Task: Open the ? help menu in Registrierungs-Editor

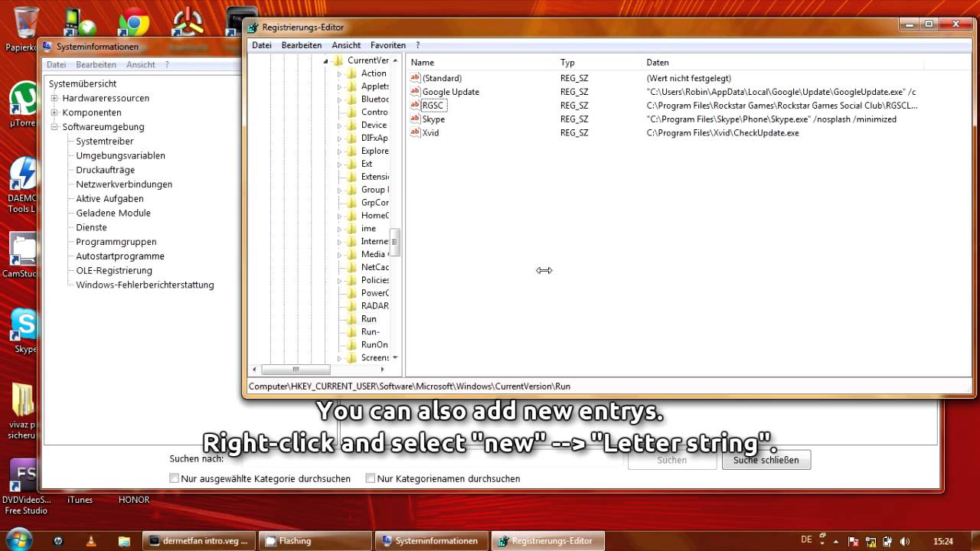Action: [x=418, y=45]
